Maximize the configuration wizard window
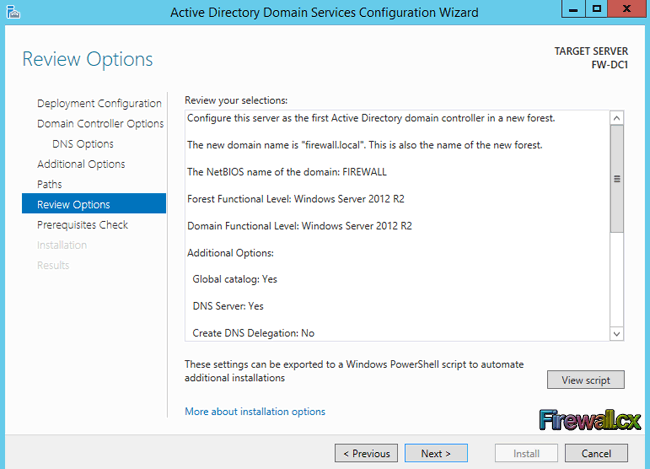This screenshot has height=469, width=650. click(597, 9)
